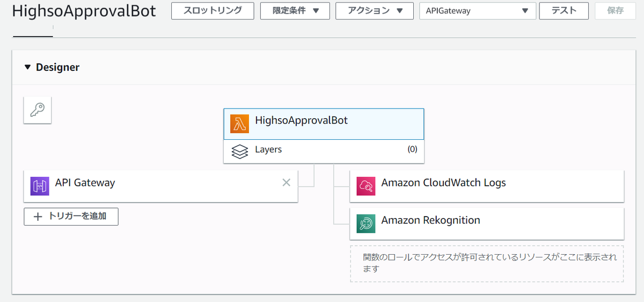Click the Lambda function icon
Viewport: 644px width, 302px height.
click(239, 124)
